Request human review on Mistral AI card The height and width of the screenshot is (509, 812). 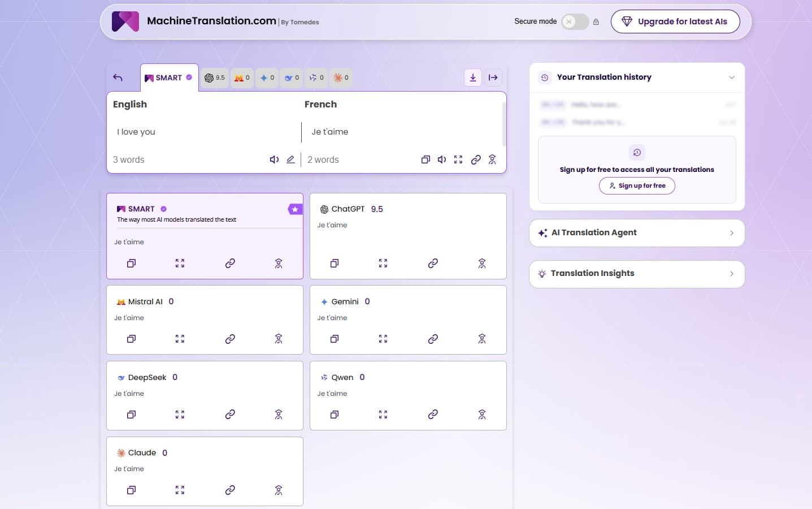coord(279,339)
